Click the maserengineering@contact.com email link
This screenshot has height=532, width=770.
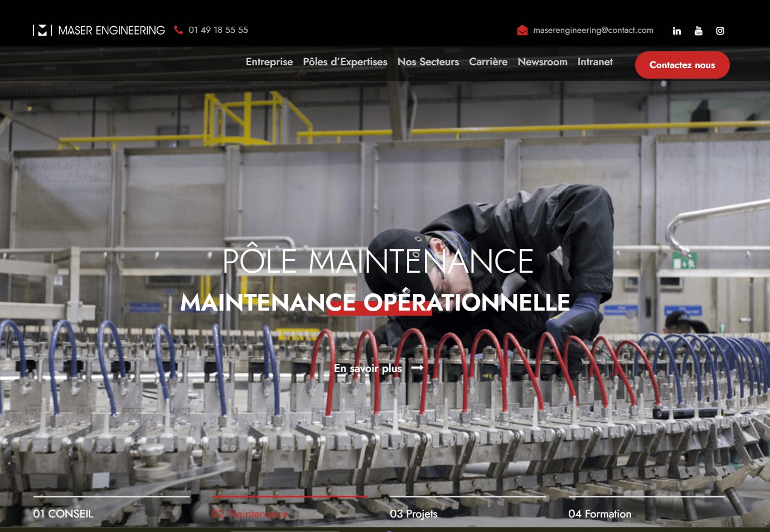(x=593, y=30)
